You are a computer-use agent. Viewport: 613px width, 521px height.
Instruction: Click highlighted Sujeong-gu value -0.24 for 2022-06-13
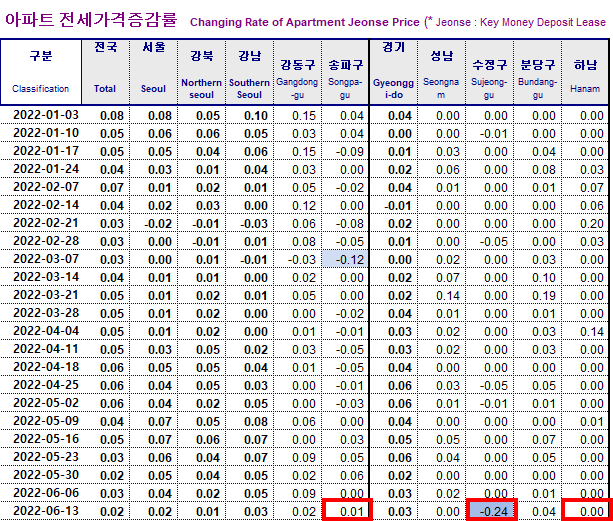492,510
